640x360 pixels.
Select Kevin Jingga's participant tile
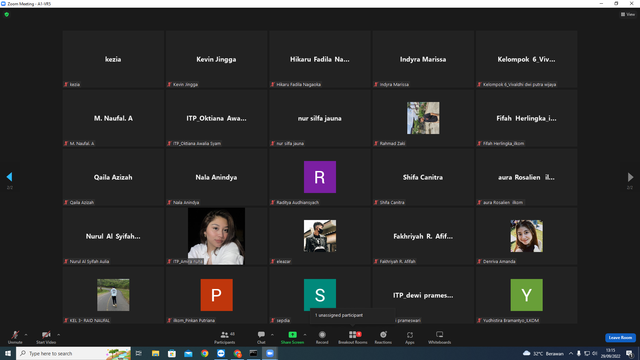[x=216, y=59]
